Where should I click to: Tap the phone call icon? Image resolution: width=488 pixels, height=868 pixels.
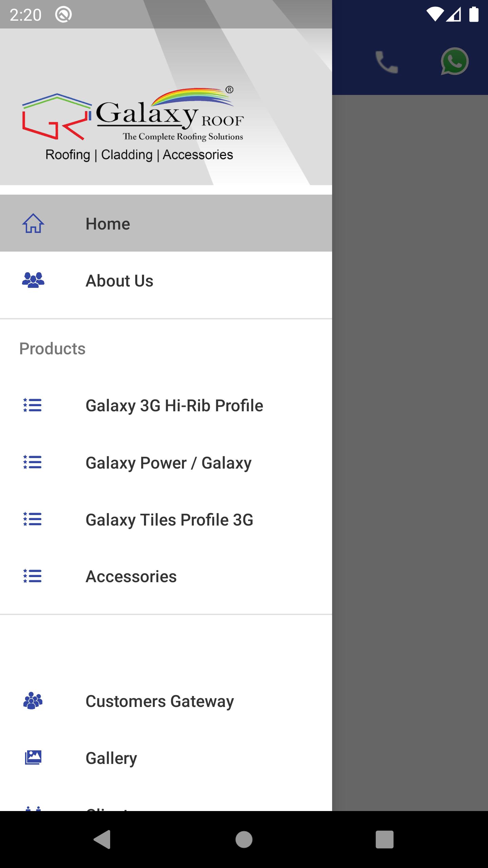pyautogui.click(x=387, y=62)
